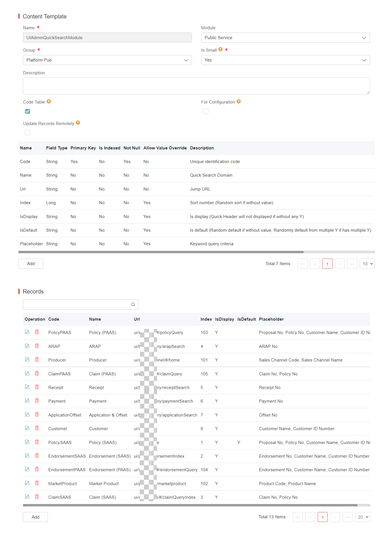Delete the PolicyPAAS record
The image size is (392, 537).
[x=37, y=332]
